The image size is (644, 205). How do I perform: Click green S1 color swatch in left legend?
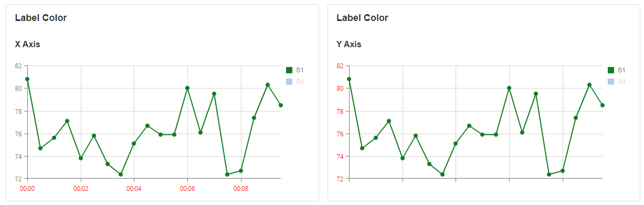click(x=289, y=70)
